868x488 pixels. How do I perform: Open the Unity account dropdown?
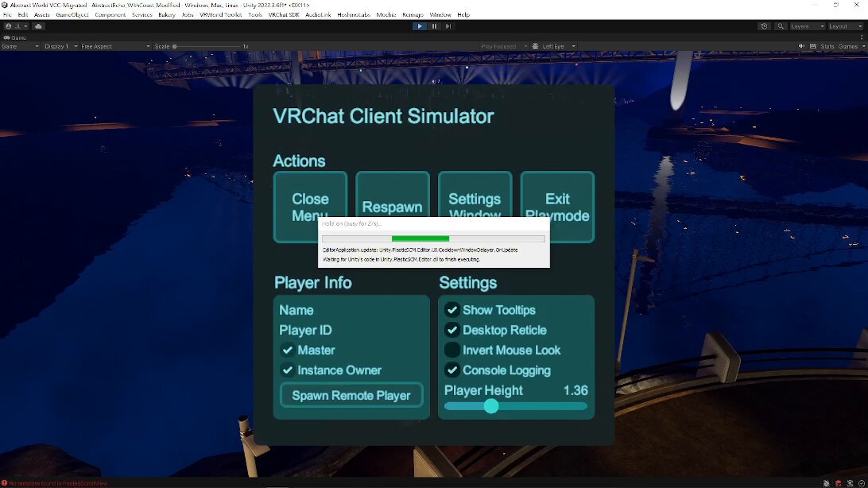click(x=16, y=26)
